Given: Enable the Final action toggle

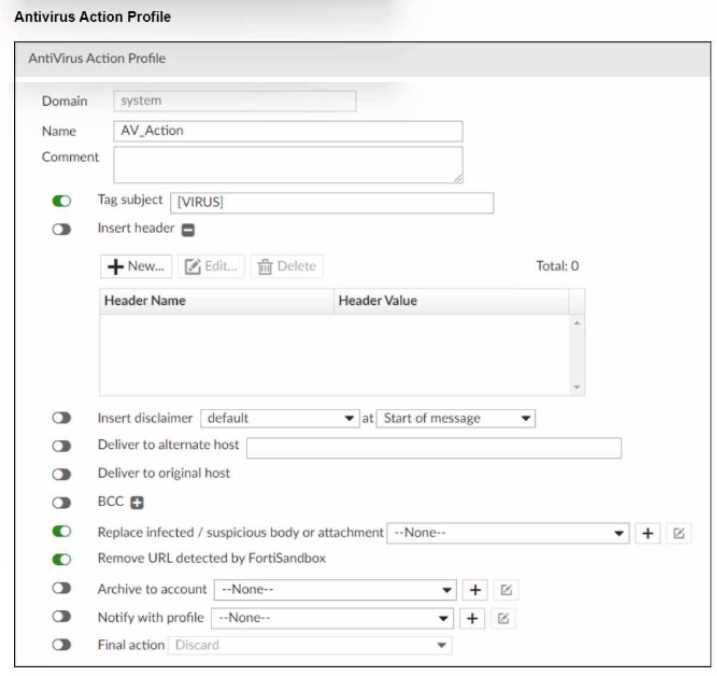Looking at the screenshot, I should click(62, 645).
